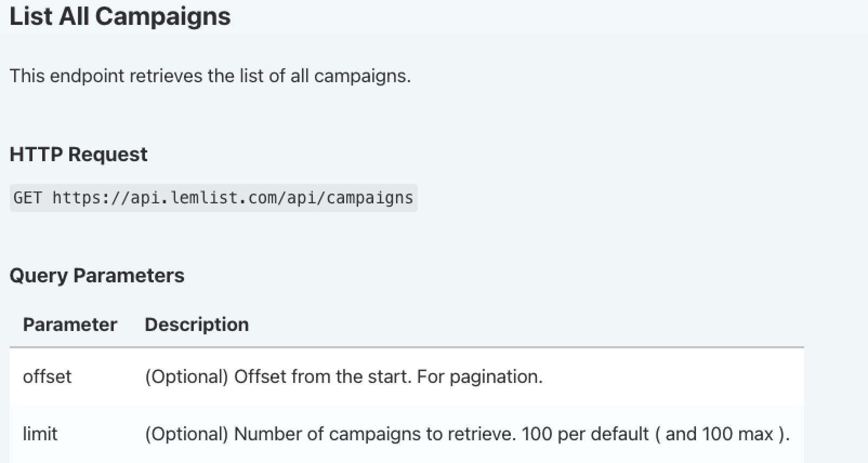The image size is (868, 463).
Task: Click the "Description" column header
Action: pos(196,325)
